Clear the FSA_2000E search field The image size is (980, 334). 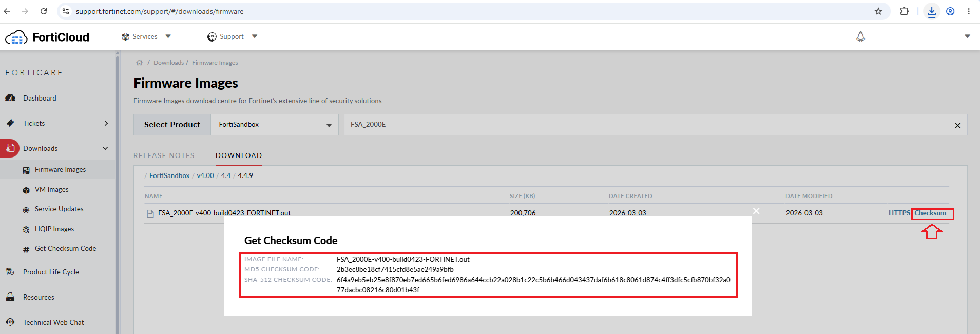click(x=957, y=126)
